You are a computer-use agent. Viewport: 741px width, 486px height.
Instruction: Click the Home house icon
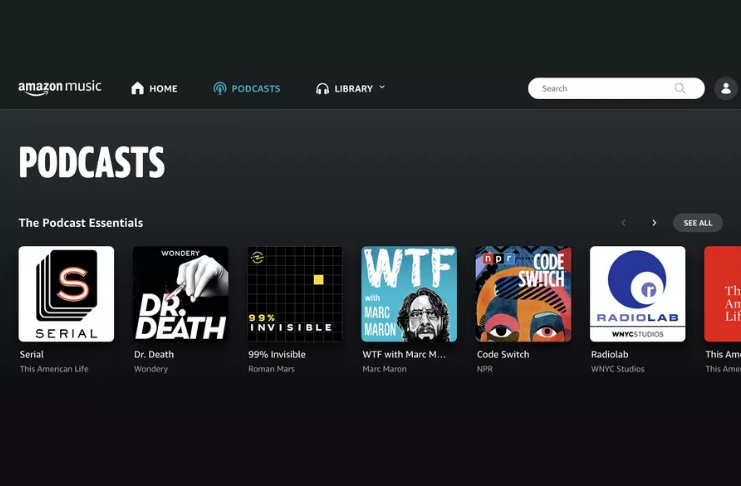tap(138, 88)
